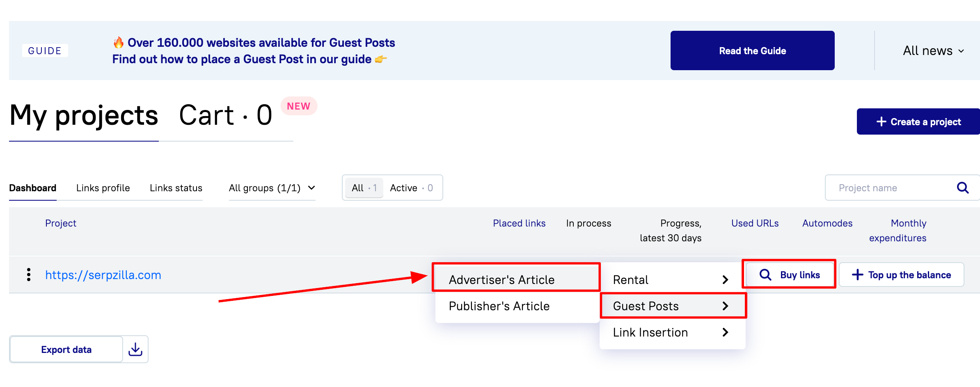This screenshot has width=980, height=387.
Task: Expand the Rental submenu arrow
Action: coord(725,280)
